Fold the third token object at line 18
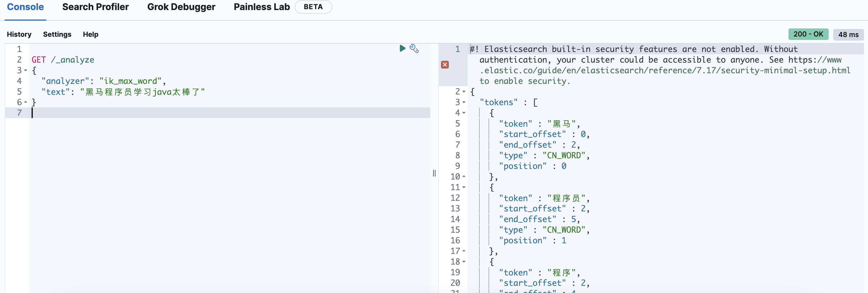Viewport: 868px width, 293px height. (464, 262)
